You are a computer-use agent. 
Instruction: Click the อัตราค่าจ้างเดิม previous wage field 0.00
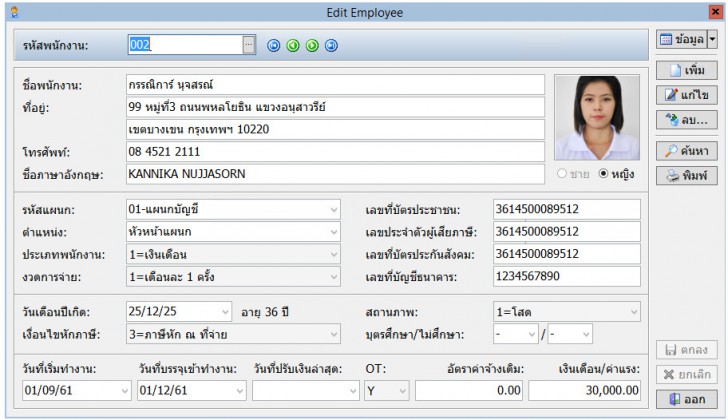[x=469, y=391]
